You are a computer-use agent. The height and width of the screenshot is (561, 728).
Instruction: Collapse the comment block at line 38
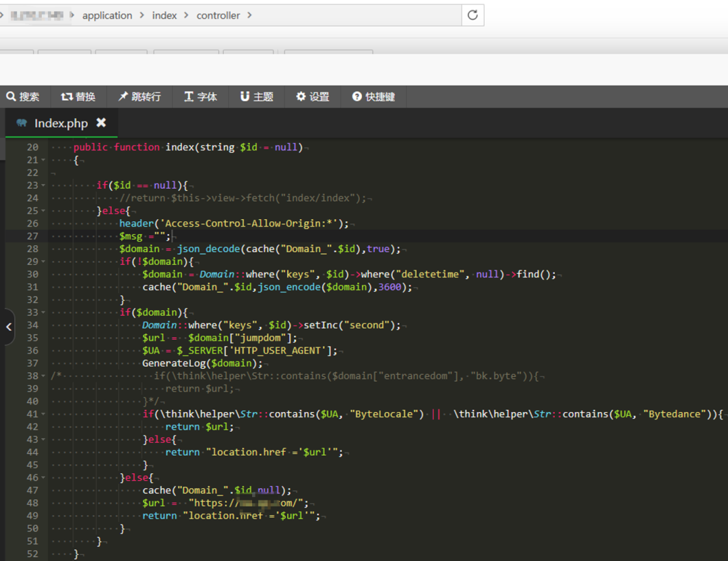point(44,376)
